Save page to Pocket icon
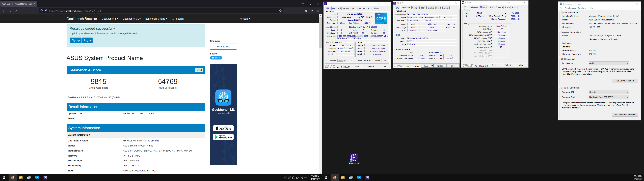The width and height of the screenshot is (644, 181). pyautogui.click(x=306, y=11)
